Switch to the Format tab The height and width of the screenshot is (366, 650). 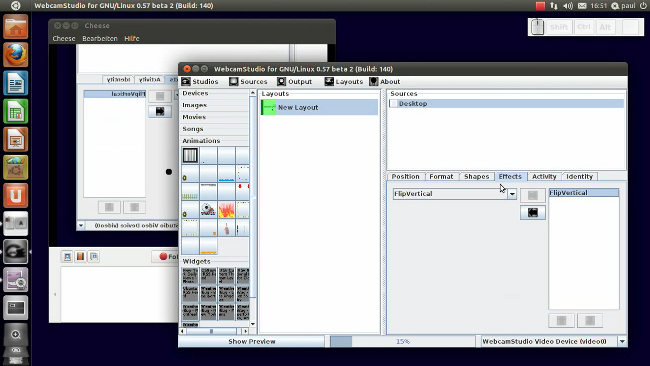click(441, 177)
